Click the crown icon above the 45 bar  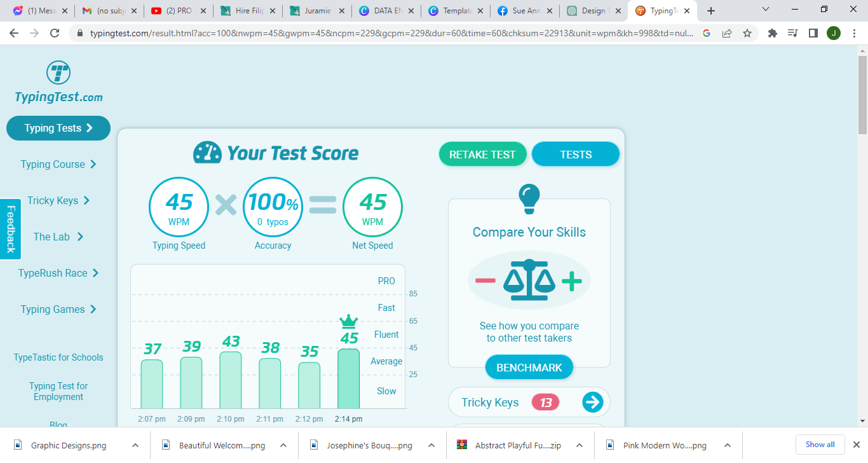(349, 321)
